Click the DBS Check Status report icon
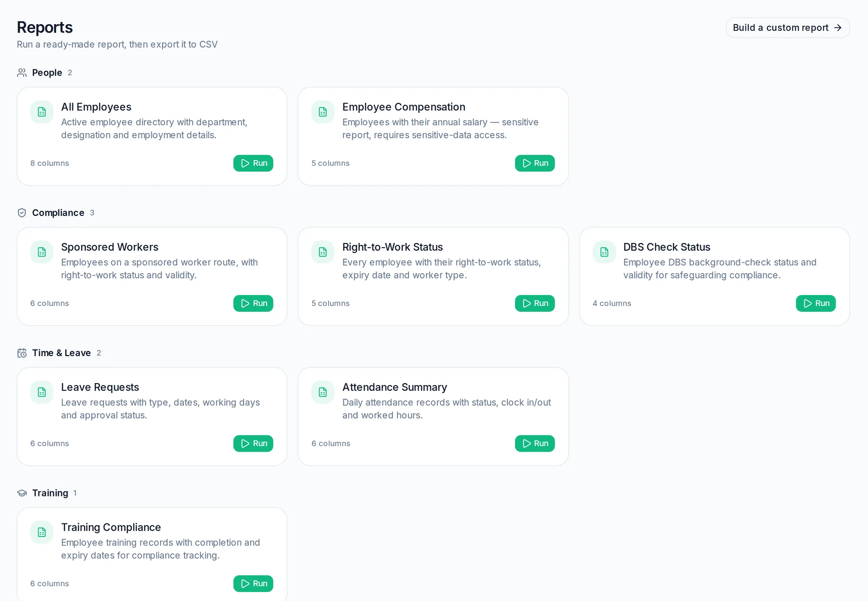The image size is (868, 601). click(604, 252)
